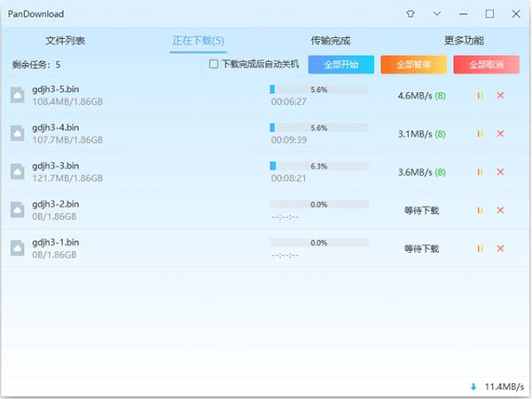Maximize the PanDownload window
This screenshot has width=532, height=399.
[x=489, y=14]
